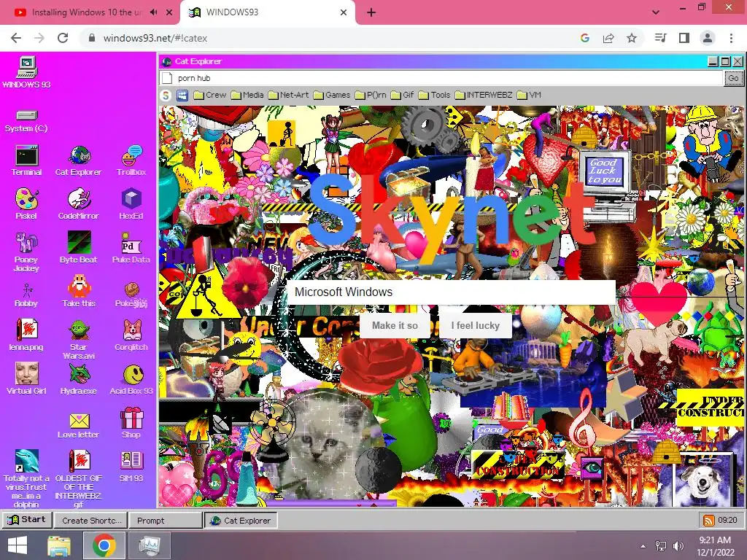Image resolution: width=747 pixels, height=560 pixels.
Task: Open the Windows 93 Start menu
Action: [x=27, y=520]
